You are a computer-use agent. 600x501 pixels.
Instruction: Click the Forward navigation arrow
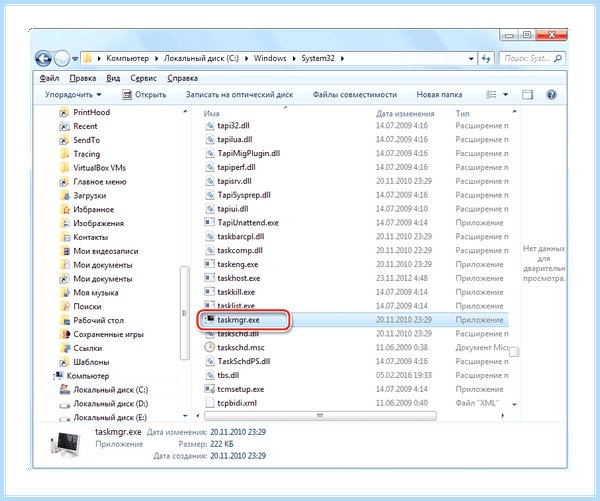coord(61,59)
